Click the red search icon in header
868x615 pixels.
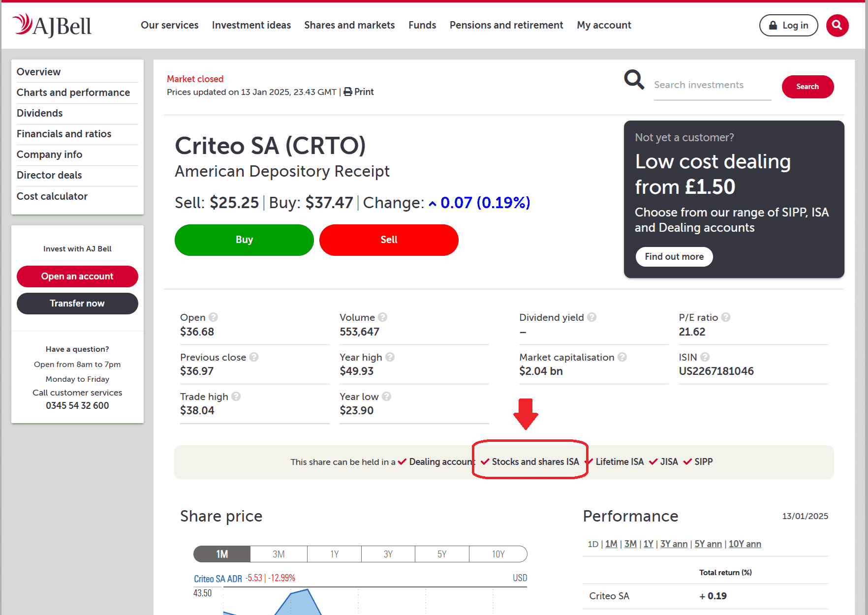click(x=837, y=25)
